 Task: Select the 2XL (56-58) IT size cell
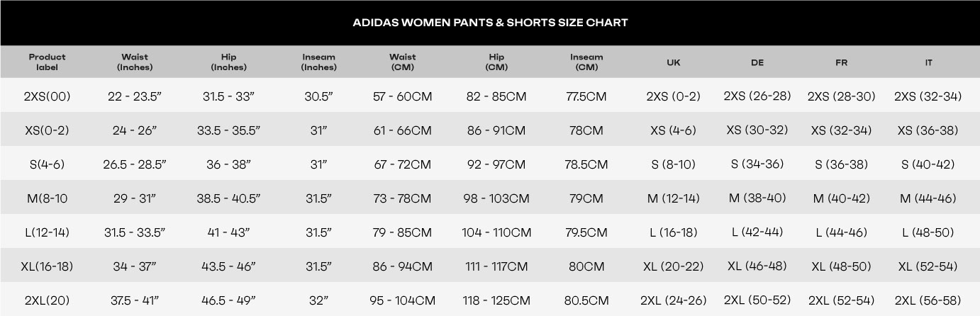928,300
